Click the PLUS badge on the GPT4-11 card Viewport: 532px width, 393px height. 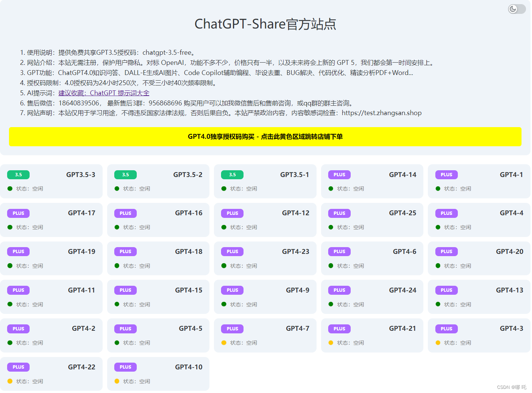point(18,290)
